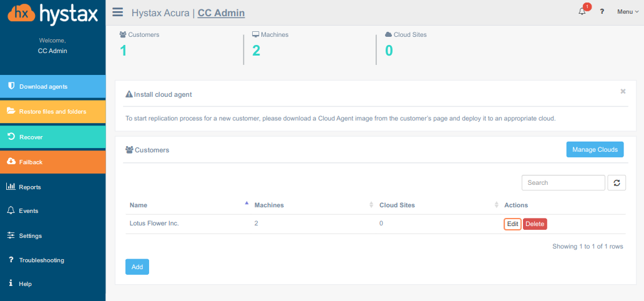
Task: Dismiss the Install cloud agent notice
Action: tap(623, 91)
